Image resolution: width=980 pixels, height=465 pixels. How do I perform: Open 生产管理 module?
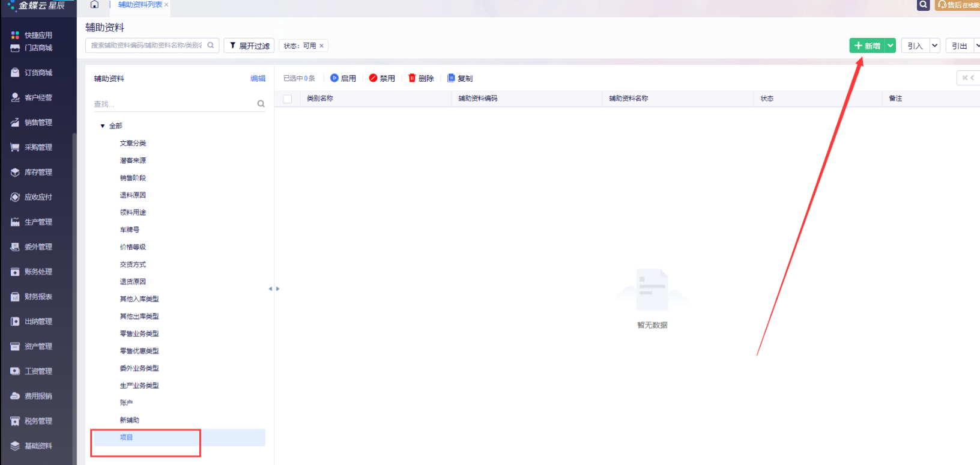pyautogui.click(x=31, y=222)
